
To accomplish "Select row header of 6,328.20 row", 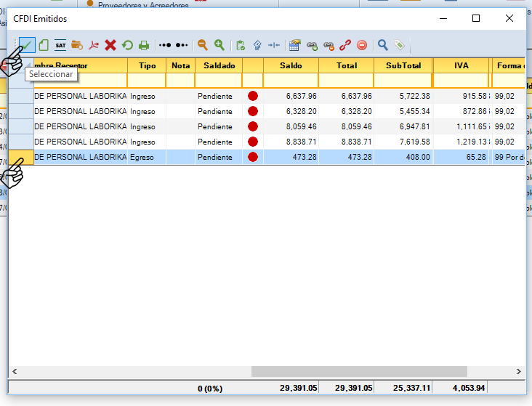I will [x=21, y=111].
